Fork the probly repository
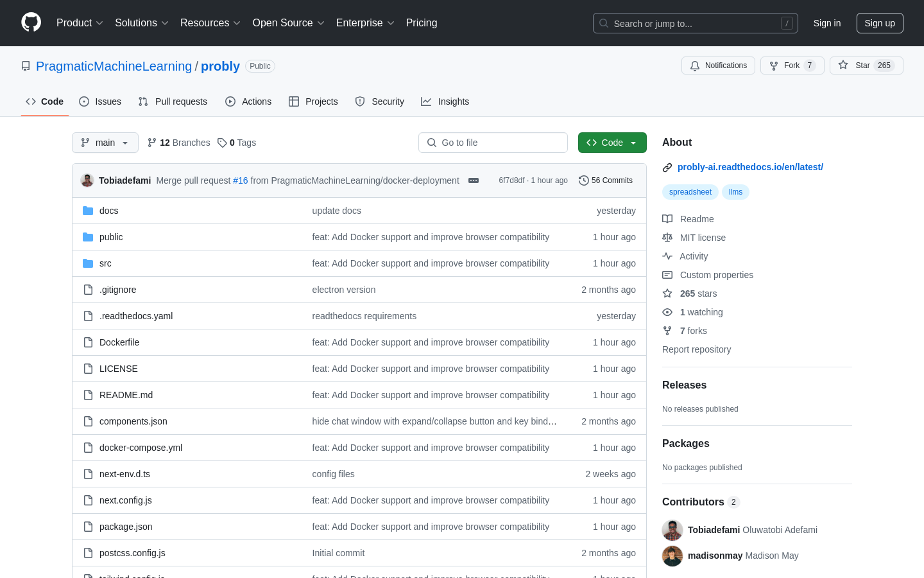This screenshot has width=924, height=578. click(x=792, y=66)
